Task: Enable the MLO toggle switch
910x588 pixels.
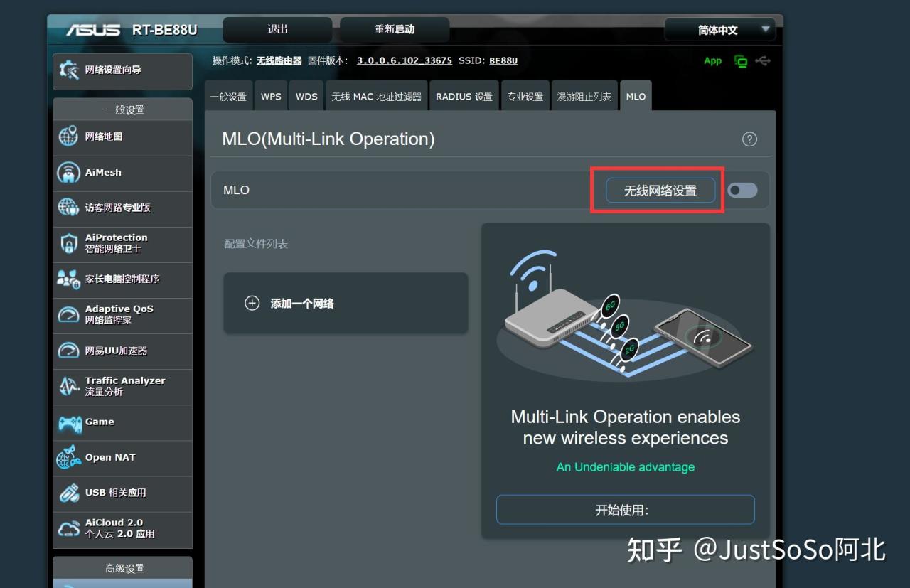Action: point(742,190)
